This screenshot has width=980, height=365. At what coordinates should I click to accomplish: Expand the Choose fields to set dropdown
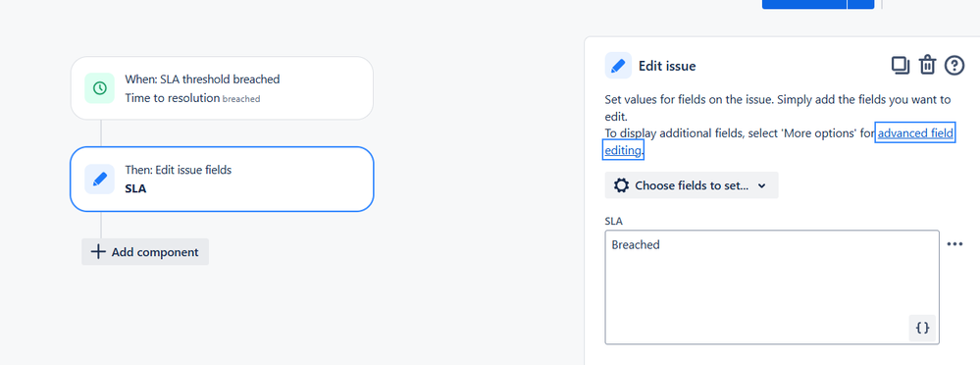[692, 185]
